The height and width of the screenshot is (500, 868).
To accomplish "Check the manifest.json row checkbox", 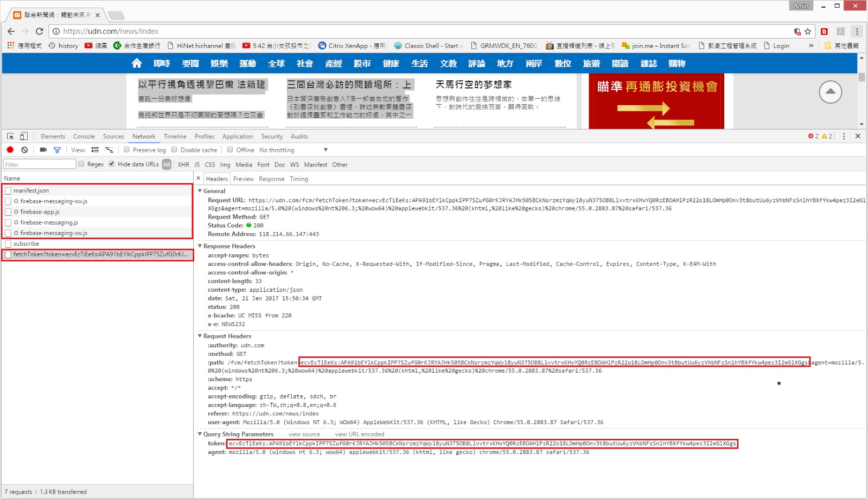I will pos(8,190).
